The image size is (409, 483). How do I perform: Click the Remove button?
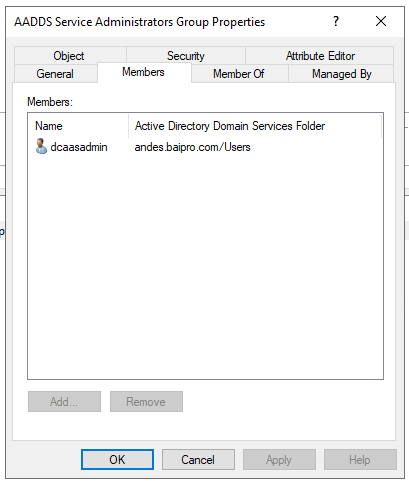point(146,401)
